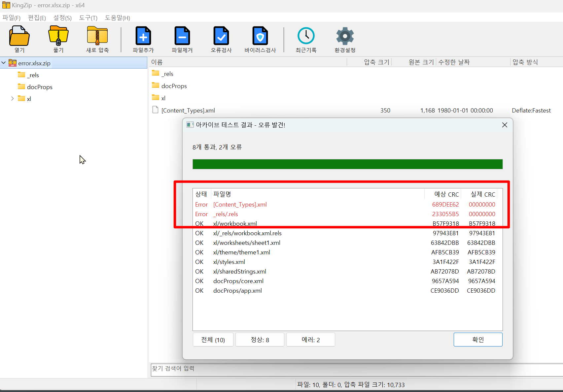The width and height of the screenshot is (563, 392).
Task: Click the 1980-01-01 00:00:00 date cell
Action: tap(465, 110)
